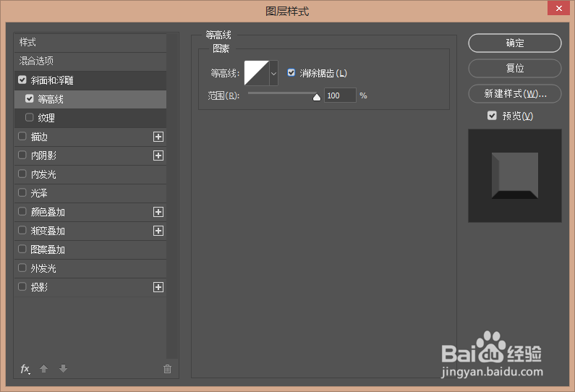This screenshot has height=392, width=575.
Task: Add another 颜色叠加 effect with plus icon
Action: [158, 212]
